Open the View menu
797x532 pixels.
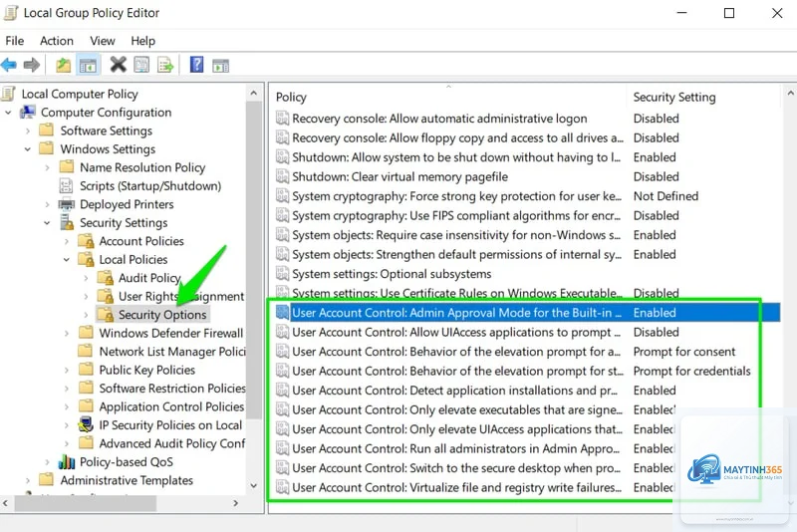[103, 41]
